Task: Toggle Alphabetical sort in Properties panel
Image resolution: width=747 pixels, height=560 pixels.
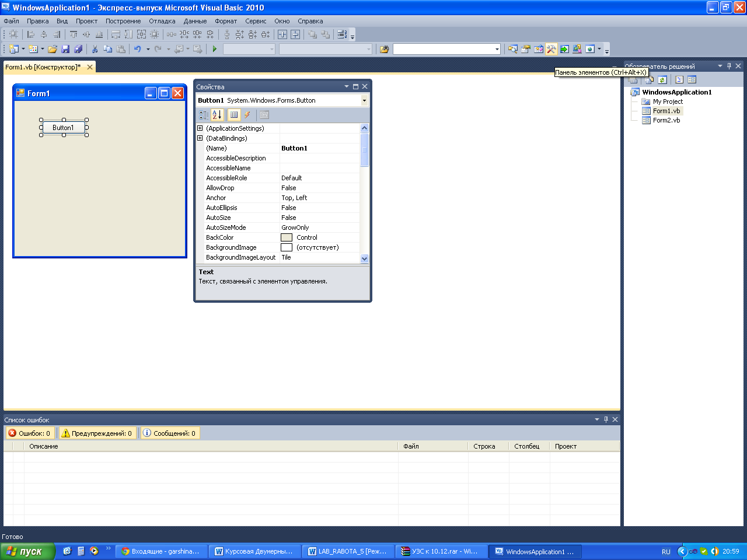Action: (217, 115)
